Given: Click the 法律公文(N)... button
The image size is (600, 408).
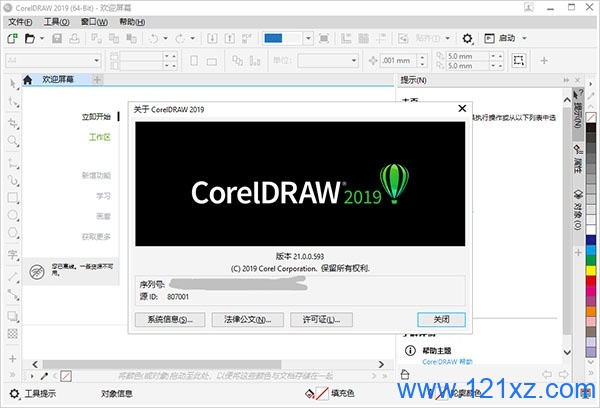Looking at the screenshot, I should (x=248, y=320).
